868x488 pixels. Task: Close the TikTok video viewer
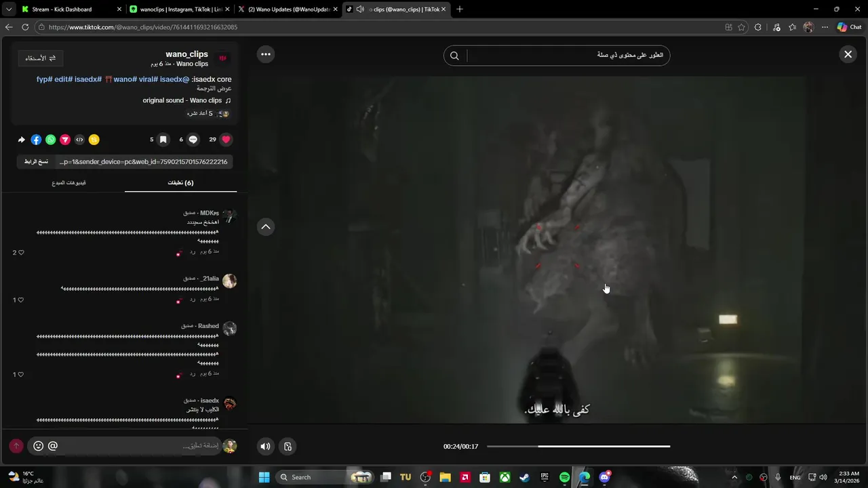[848, 54]
